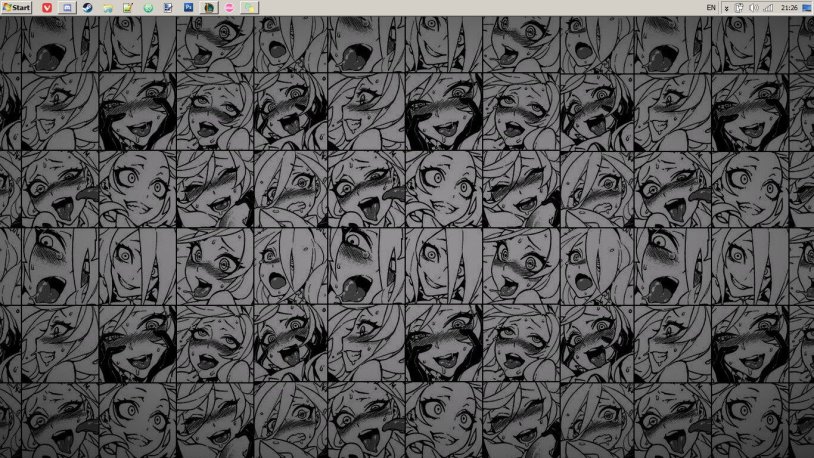Launch Vivaldi browser from the taskbar
Screen dimensions: 814x458
point(46,7)
